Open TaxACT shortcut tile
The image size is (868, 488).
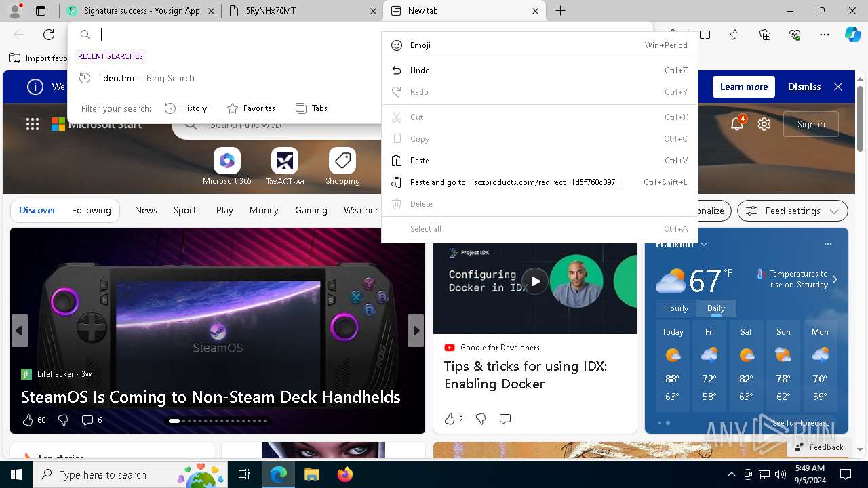285,167
